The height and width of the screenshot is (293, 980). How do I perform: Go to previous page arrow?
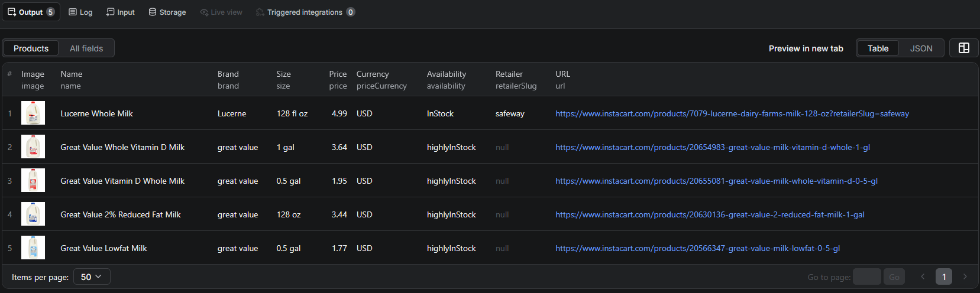coord(923,276)
